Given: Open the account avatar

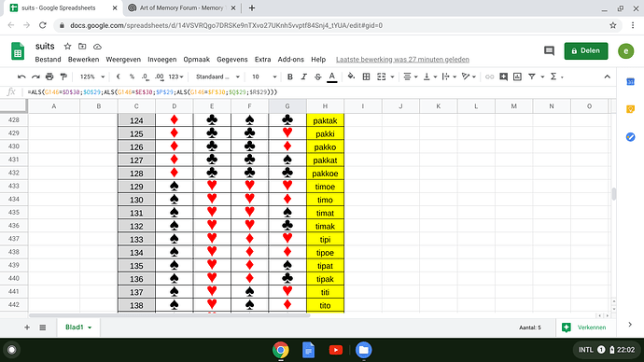Looking at the screenshot, I should 626,51.
